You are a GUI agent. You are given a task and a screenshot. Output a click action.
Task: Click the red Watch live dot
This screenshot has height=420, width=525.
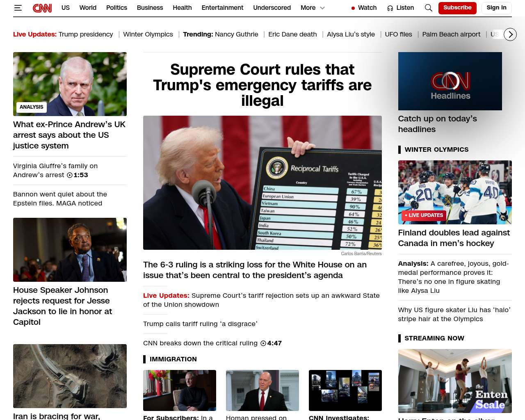click(353, 8)
